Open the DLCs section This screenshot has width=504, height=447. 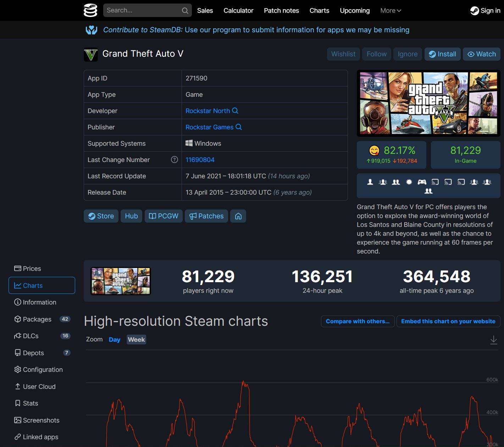point(42,336)
